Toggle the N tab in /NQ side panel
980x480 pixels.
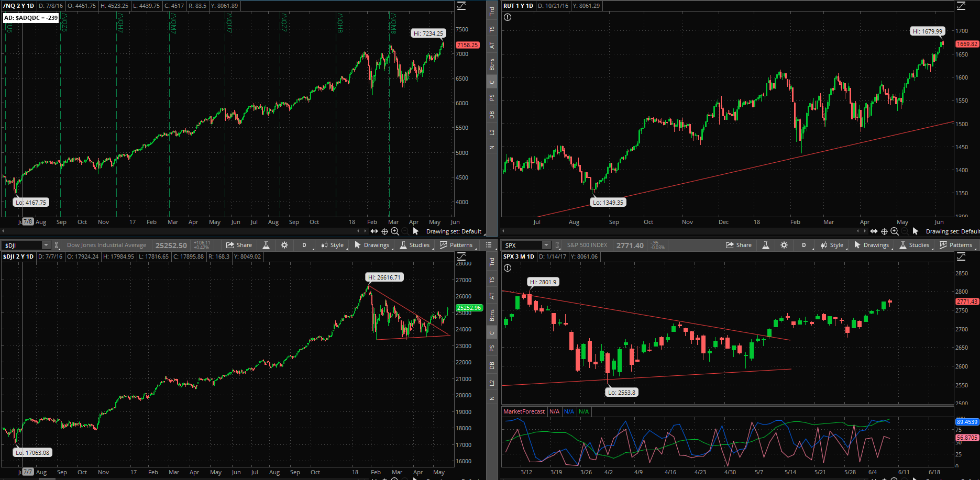pos(492,148)
